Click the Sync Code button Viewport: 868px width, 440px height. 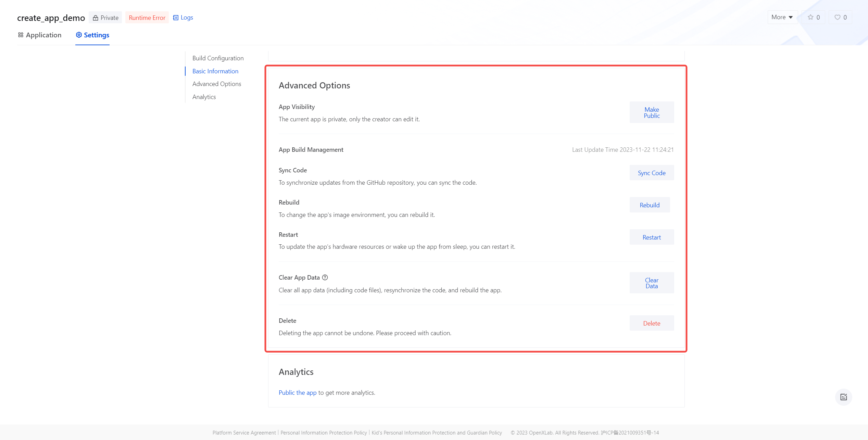[x=651, y=173]
